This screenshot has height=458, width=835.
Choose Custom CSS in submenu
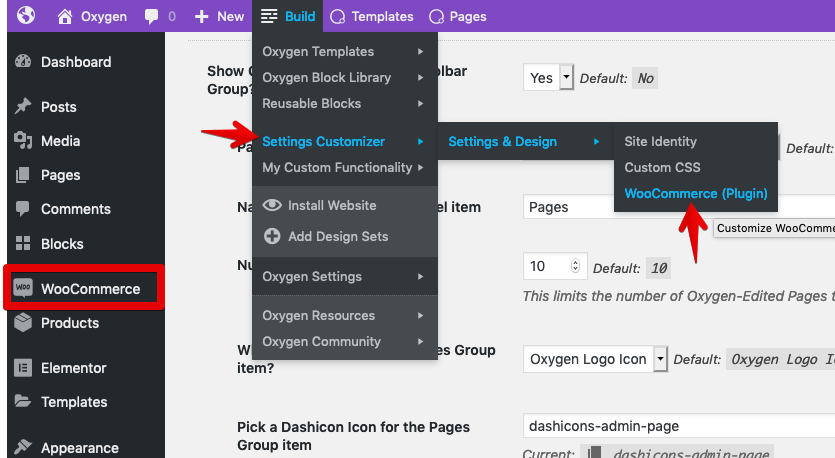[695, 167]
